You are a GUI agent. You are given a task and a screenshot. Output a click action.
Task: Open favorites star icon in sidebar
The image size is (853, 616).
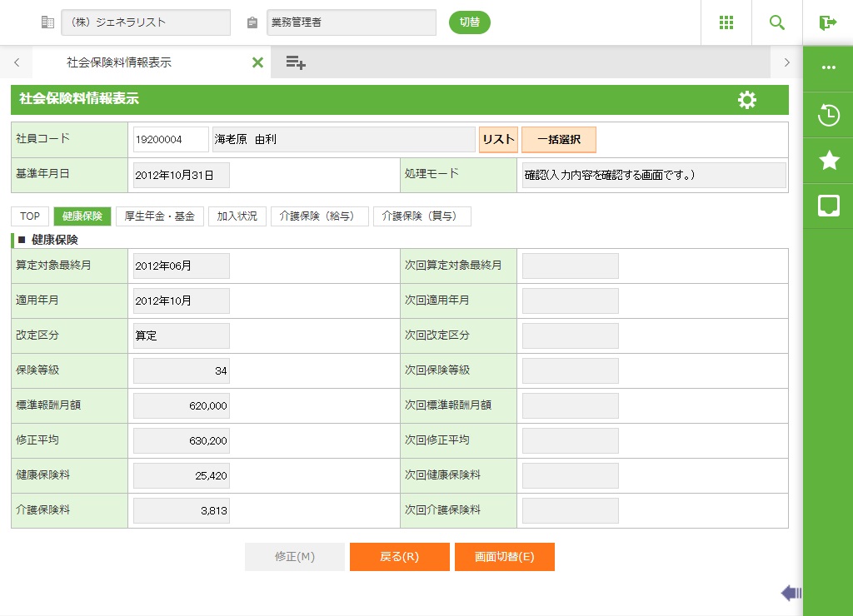tap(829, 161)
